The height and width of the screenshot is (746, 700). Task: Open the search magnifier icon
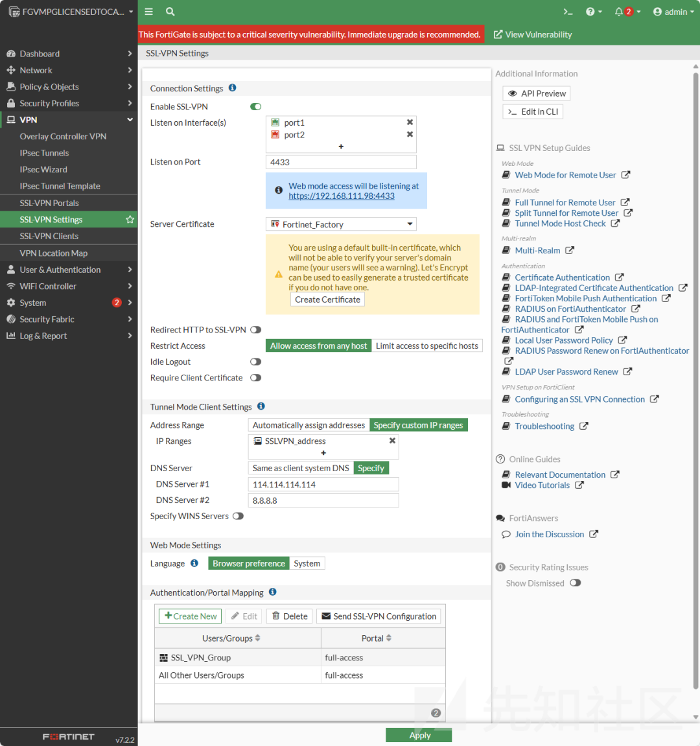[170, 12]
